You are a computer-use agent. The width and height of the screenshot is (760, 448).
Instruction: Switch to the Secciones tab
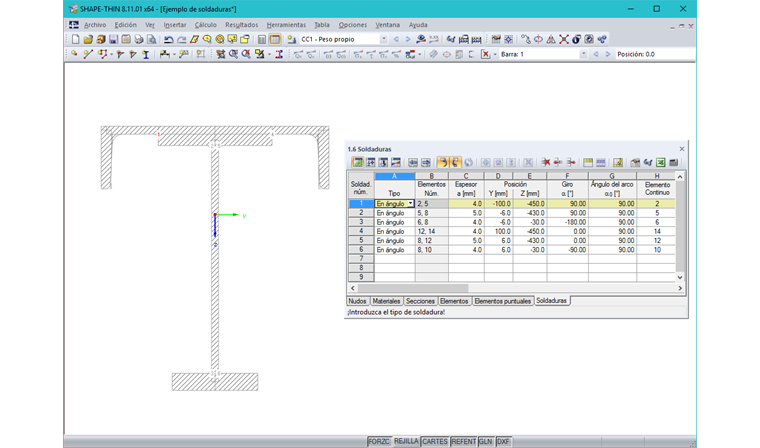[x=420, y=301]
